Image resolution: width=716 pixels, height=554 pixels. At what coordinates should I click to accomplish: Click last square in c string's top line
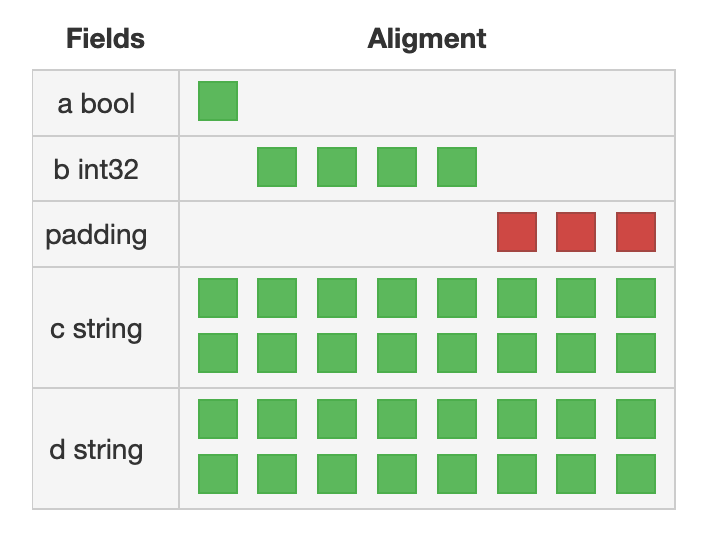636,298
